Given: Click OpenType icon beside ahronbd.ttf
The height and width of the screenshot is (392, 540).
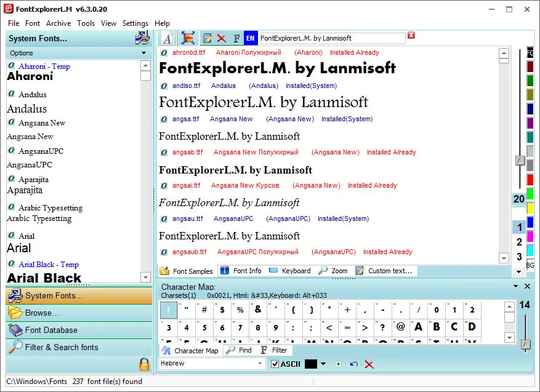Looking at the screenshot, I should (x=164, y=53).
